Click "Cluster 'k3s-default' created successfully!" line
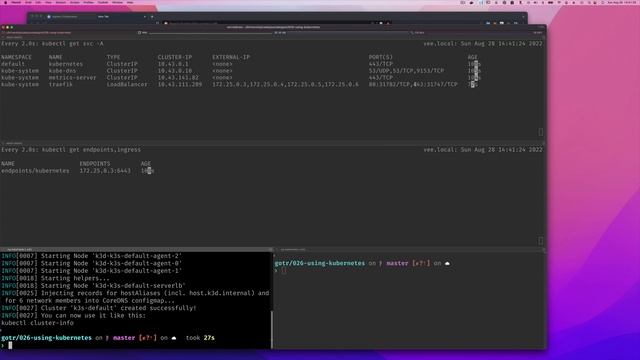This screenshot has width=640, height=360. (98, 308)
